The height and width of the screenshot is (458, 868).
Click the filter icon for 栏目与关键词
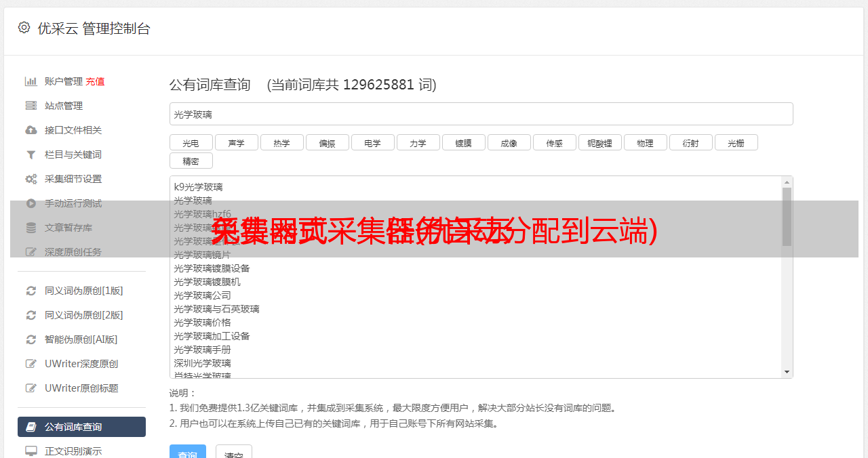click(31, 154)
